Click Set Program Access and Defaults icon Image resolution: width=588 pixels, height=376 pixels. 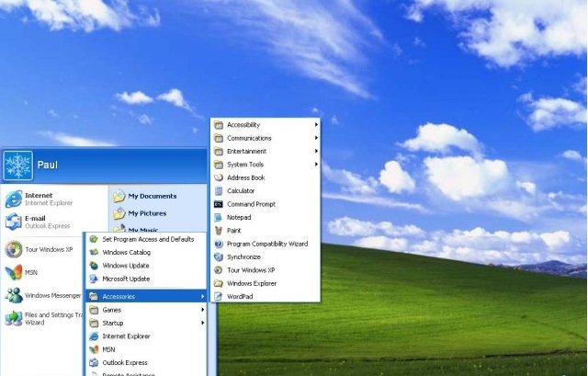click(94, 239)
